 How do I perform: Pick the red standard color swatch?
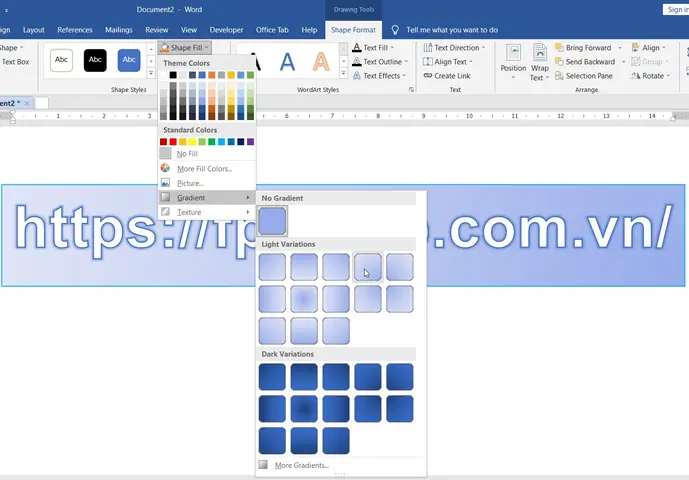pyautogui.click(x=164, y=141)
